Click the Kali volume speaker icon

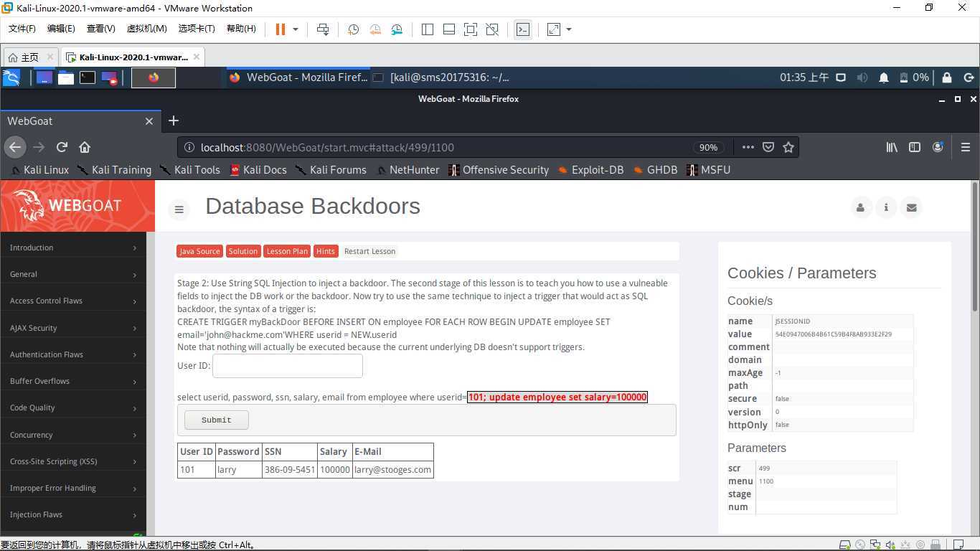point(862,77)
